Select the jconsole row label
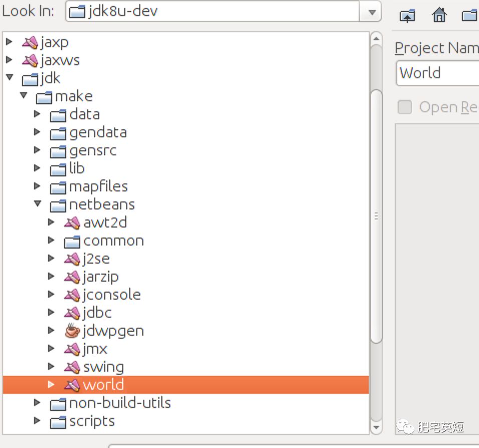This screenshot has height=448, width=479. [x=112, y=295]
